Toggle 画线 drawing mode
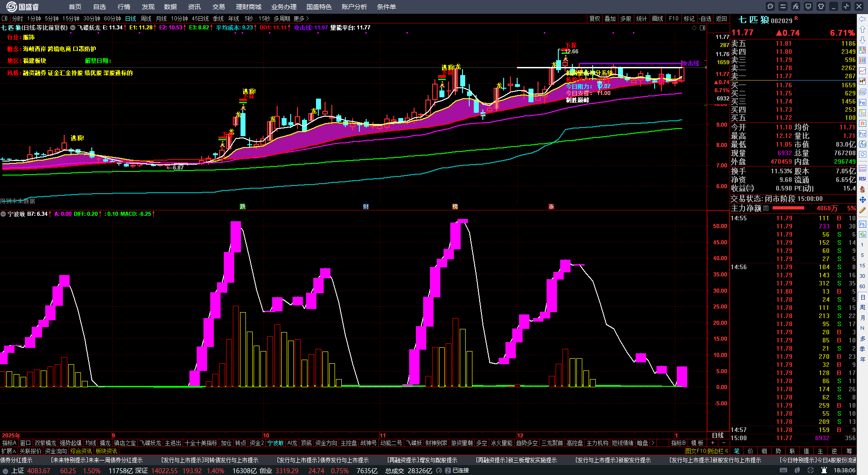This screenshot has height=475, width=868. click(657, 19)
